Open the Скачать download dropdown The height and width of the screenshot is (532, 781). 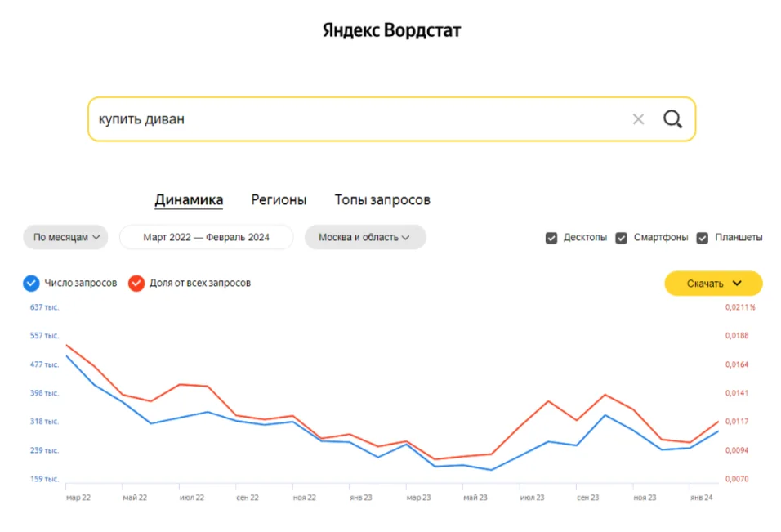pos(713,284)
